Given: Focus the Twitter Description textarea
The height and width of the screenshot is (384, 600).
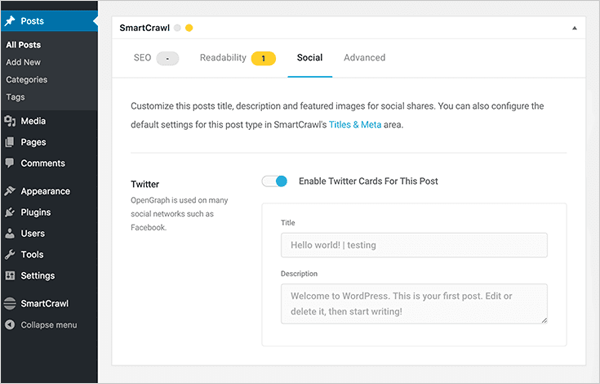Looking at the screenshot, I should pos(414,304).
